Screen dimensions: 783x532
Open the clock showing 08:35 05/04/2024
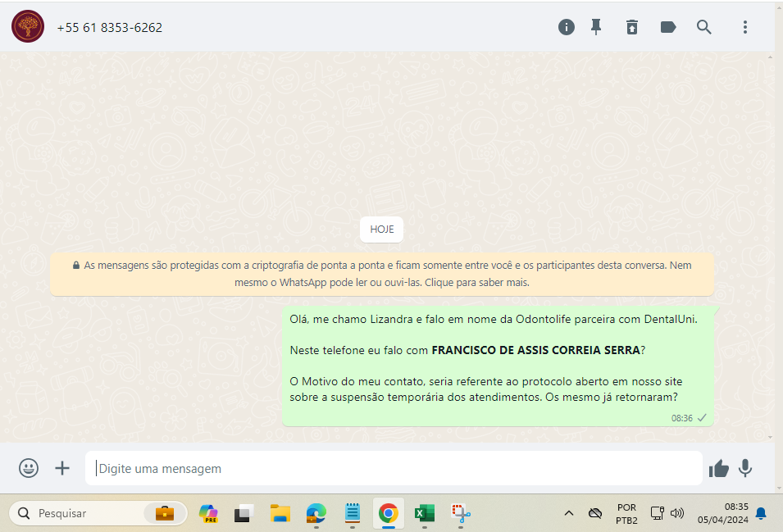[723, 513]
